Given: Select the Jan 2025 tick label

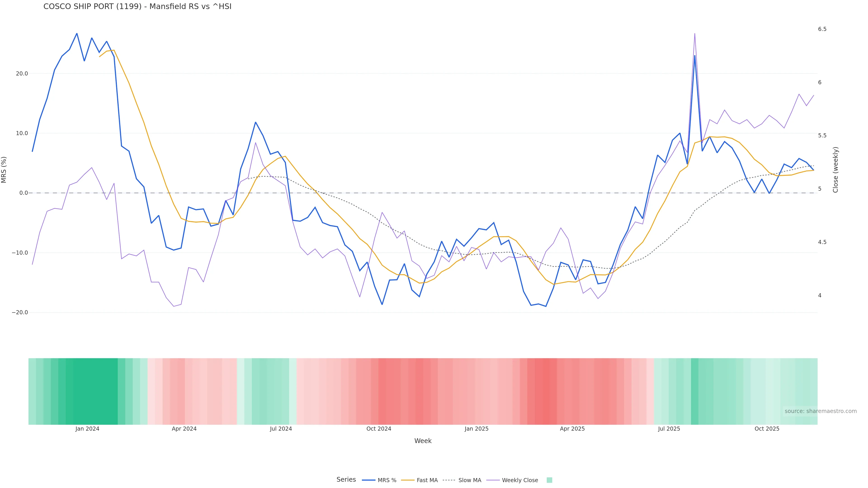Looking at the screenshot, I should pos(476,429).
